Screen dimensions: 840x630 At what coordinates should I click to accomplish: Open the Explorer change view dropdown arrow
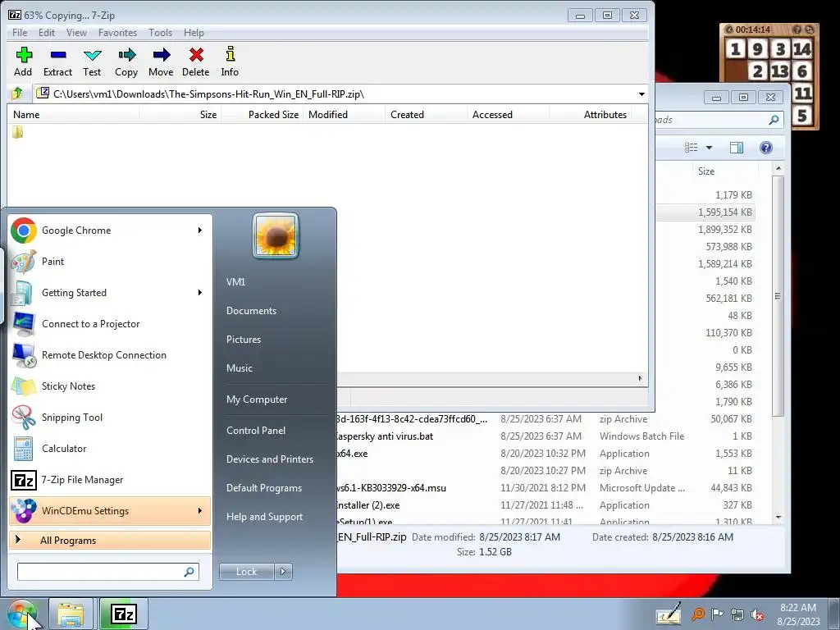click(x=710, y=148)
